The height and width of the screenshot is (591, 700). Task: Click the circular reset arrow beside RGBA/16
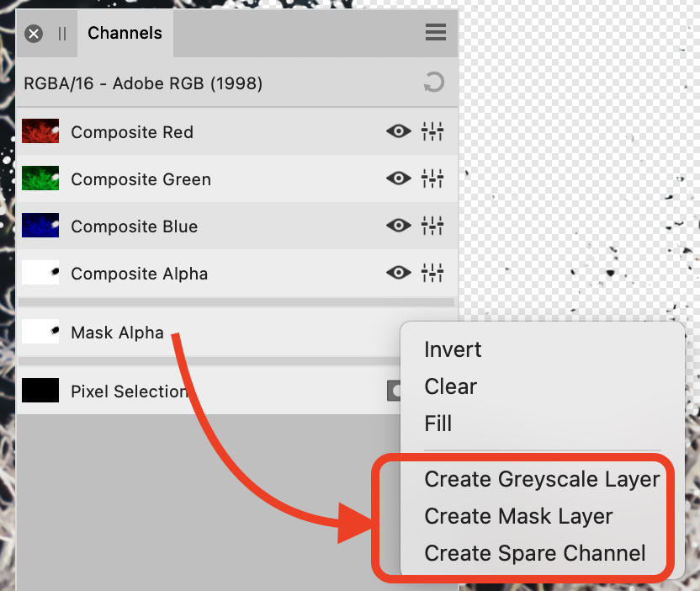pyautogui.click(x=432, y=82)
